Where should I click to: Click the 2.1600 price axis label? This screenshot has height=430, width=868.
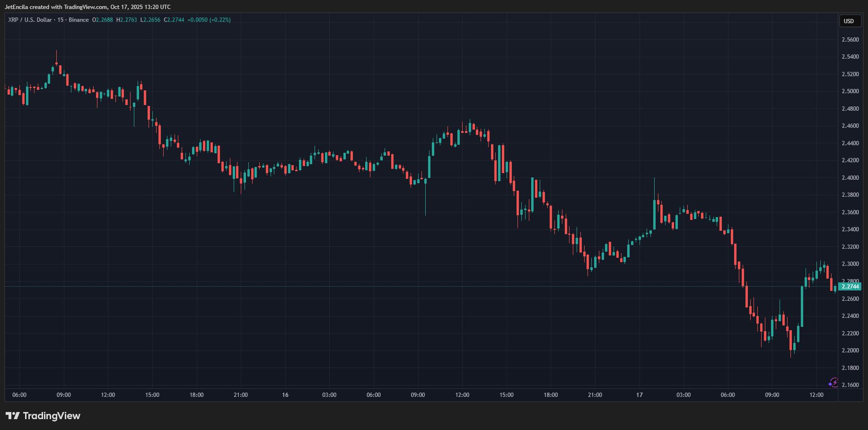click(850, 385)
